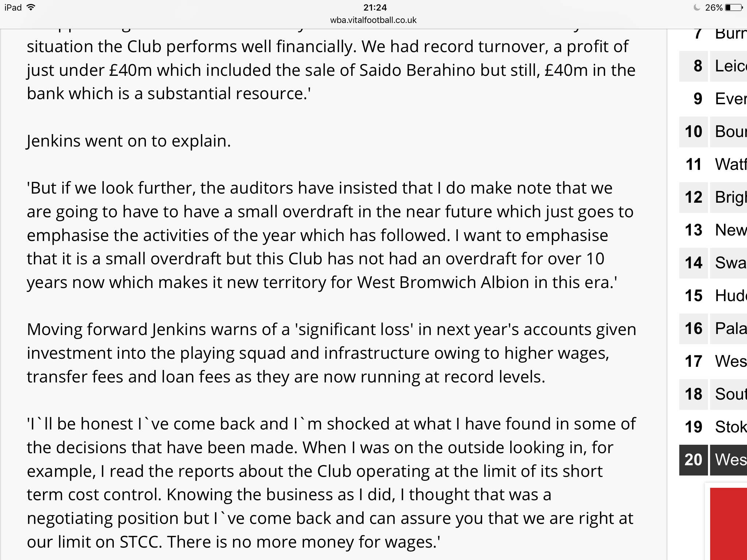Open team at position 17 in table
The width and height of the screenshot is (747, 560).
pos(713,361)
